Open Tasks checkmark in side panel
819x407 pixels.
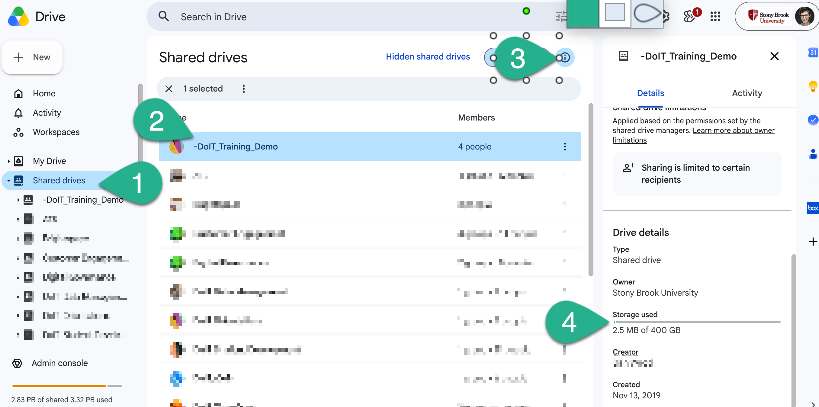(x=813, y=120)
